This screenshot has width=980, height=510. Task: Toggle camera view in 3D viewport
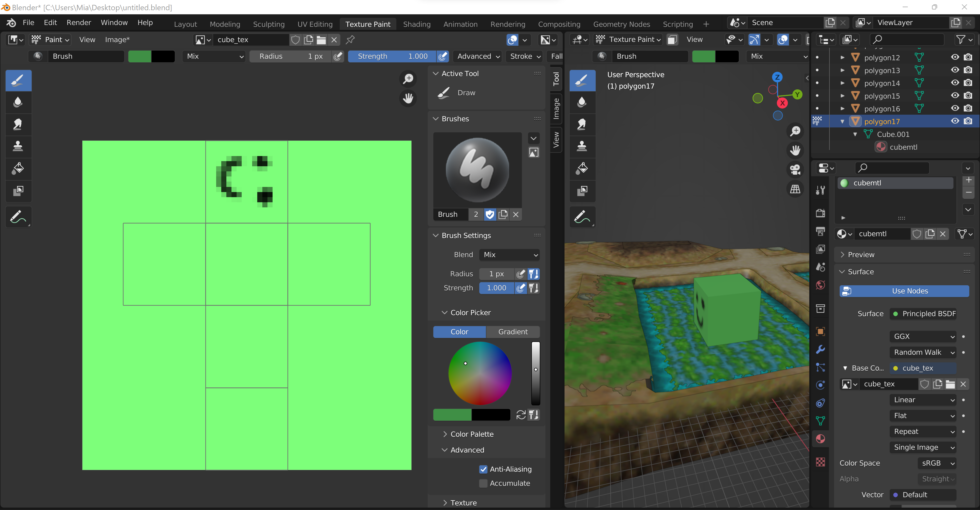click(795, 169)
